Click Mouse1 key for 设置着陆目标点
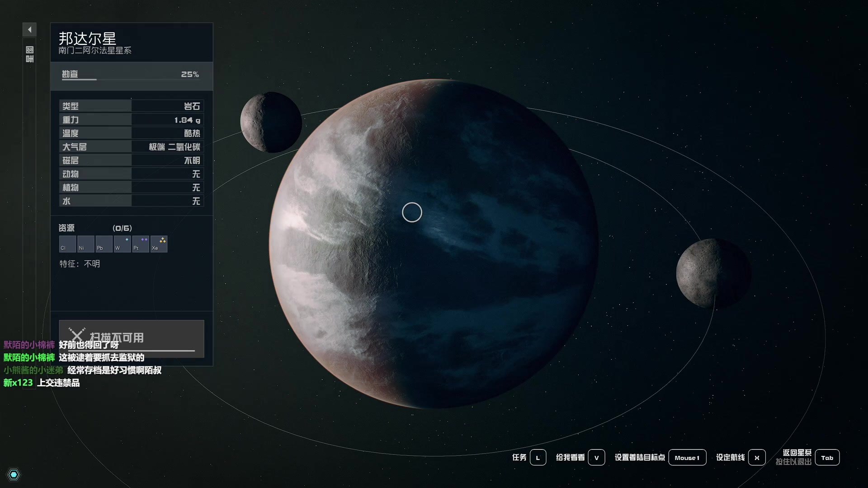Screen dimensions: 868x488 pos(687,457)
